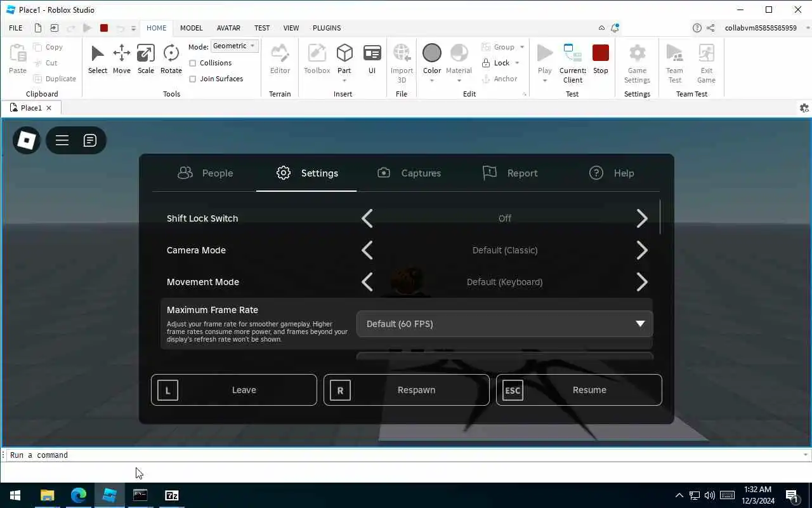Open the Help tab in game menu
The image size is (812, 508).
coord(611,173)
